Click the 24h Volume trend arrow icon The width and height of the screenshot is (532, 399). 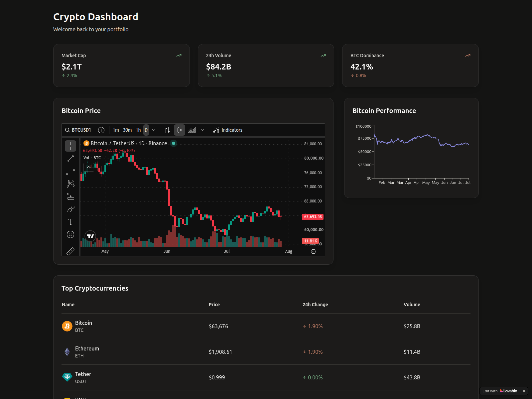[x=323, y=56]
